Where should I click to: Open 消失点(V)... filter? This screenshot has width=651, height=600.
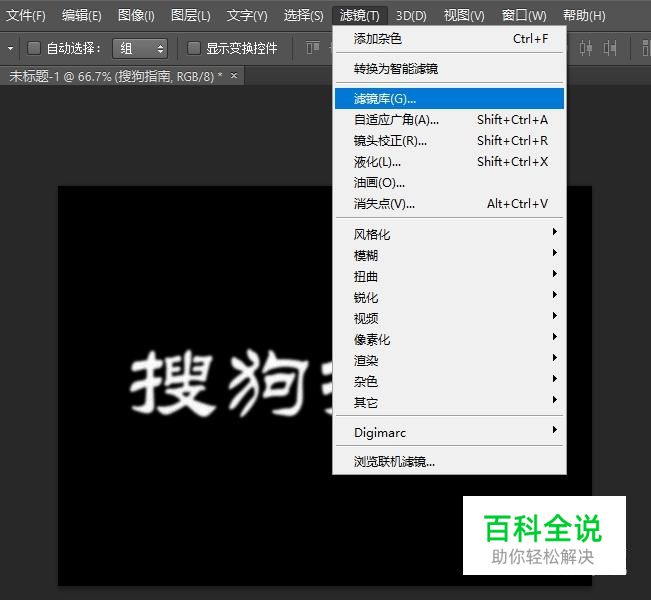(450, 204)
